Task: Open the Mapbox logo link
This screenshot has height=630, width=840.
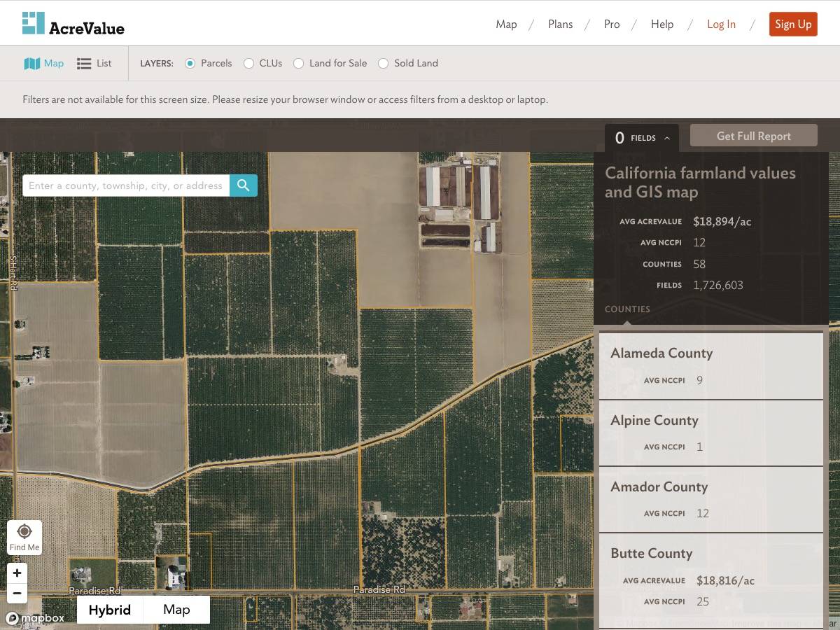Action: (36, 618)
